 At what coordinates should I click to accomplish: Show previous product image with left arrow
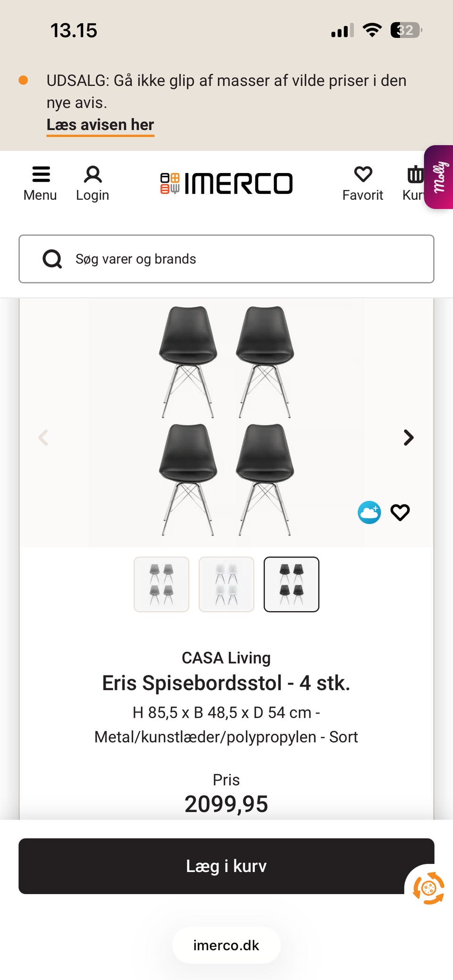coord(43,438)
